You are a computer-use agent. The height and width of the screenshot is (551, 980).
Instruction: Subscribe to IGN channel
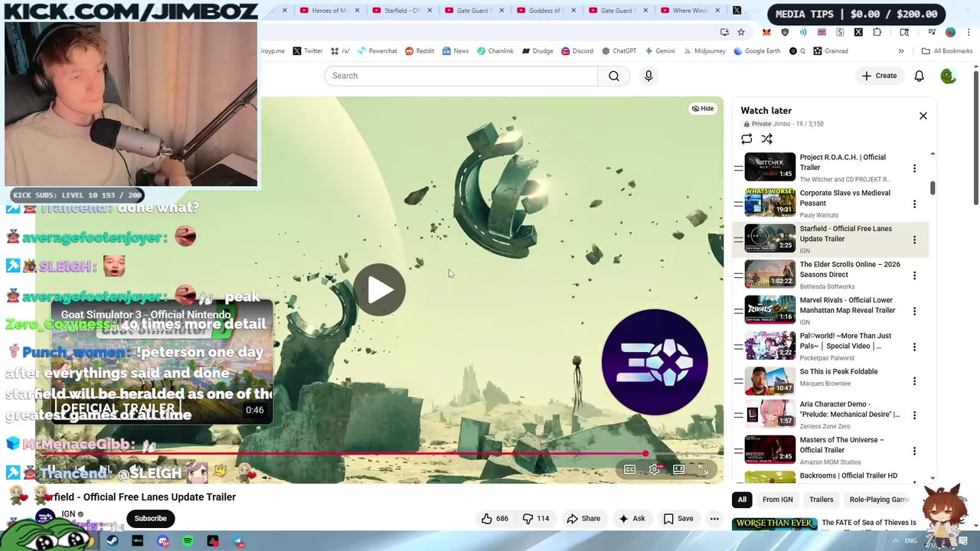[150, 519]
